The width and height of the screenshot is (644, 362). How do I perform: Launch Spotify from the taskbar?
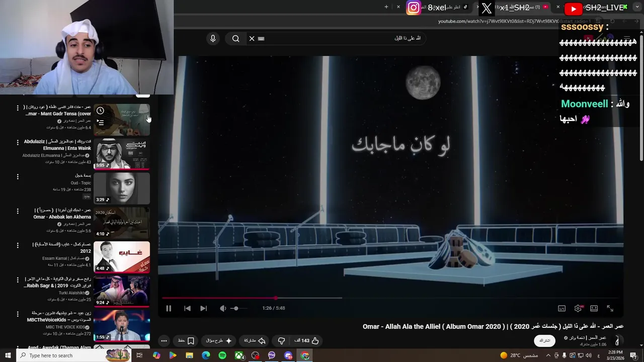[x=222, y=355]
